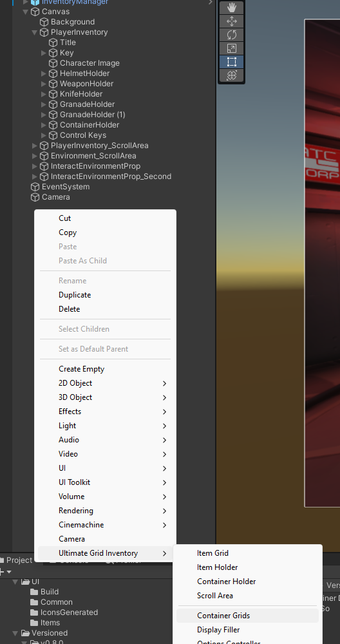Choose Delete from the context menu
Viewport: 340px width, 644px height.
(105, 309)
